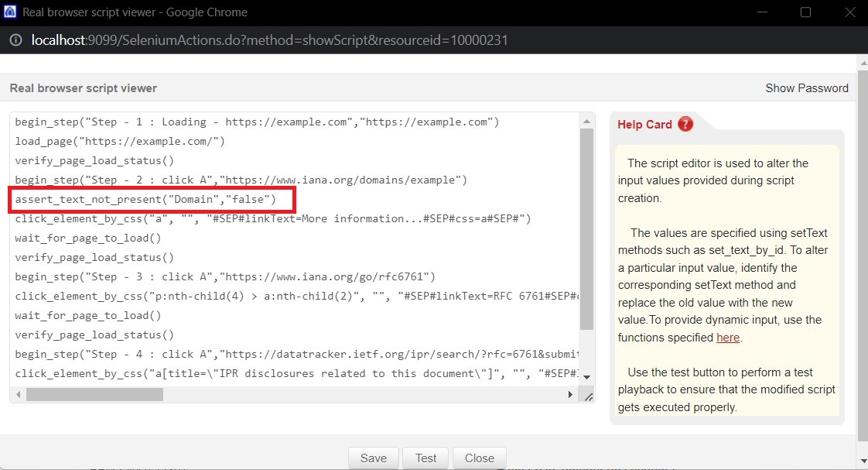Click the textarea resize handle corner
The image size is (868, 470).
click(588, 396)
